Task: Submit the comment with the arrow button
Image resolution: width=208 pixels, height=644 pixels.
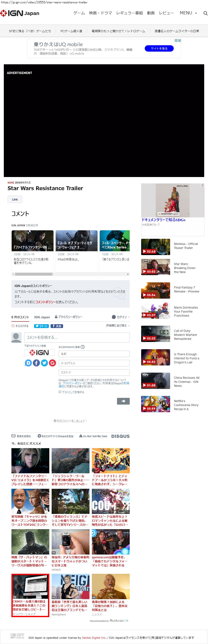Action: click(123, 401)
